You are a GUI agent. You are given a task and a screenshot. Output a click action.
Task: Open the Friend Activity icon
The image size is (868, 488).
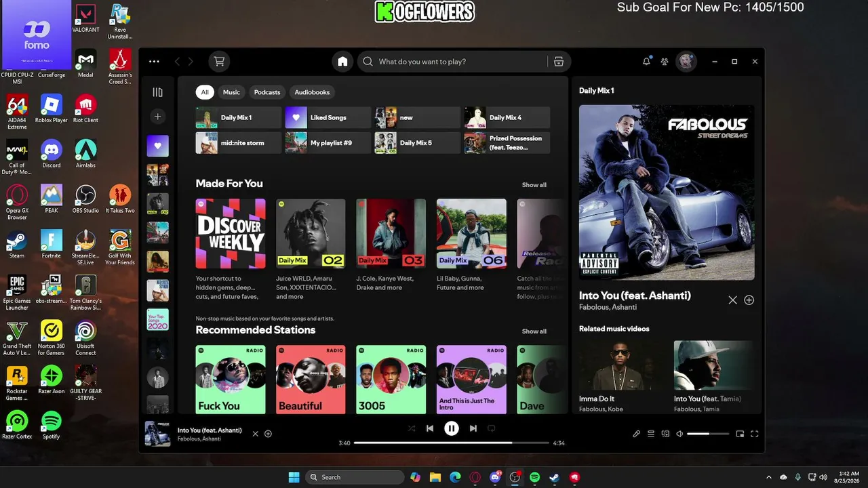665,62
